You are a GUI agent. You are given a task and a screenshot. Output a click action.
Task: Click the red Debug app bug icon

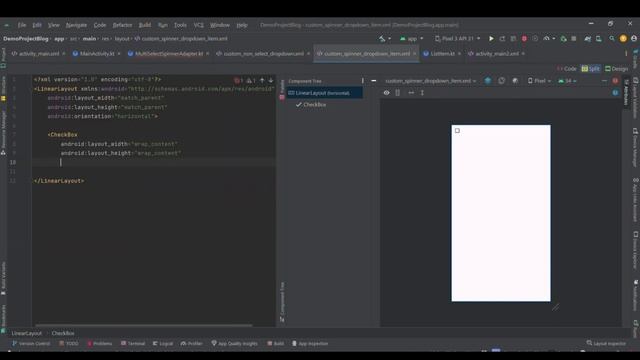(x=524, y=39)
